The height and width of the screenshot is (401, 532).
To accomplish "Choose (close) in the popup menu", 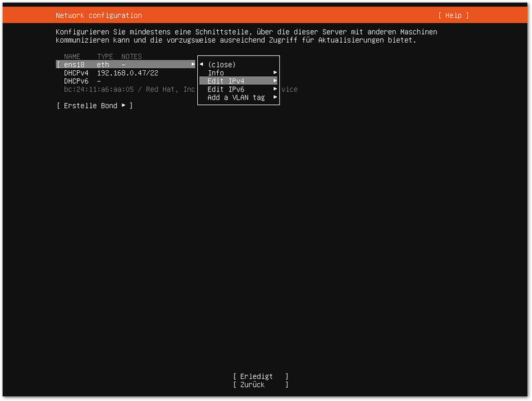I will [x=221, y=64].
